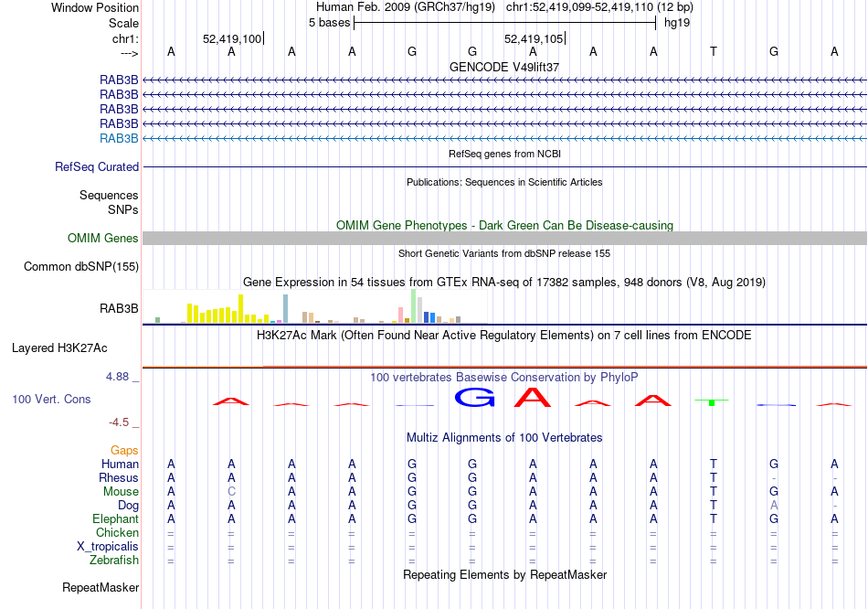The image size is (868, 609).
Task: Open the H3K27Ac Mark track title
Action: click(504, 336)
